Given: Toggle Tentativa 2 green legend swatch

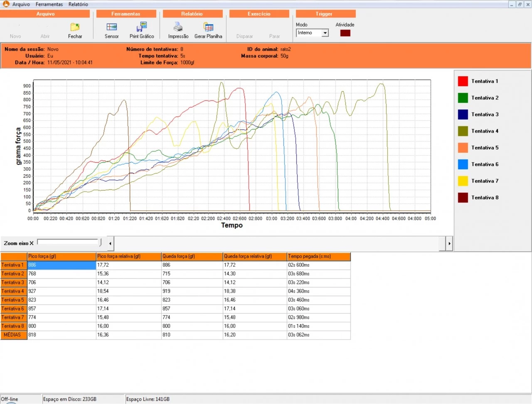Looking at the screenshot, I should coord(463,98).
